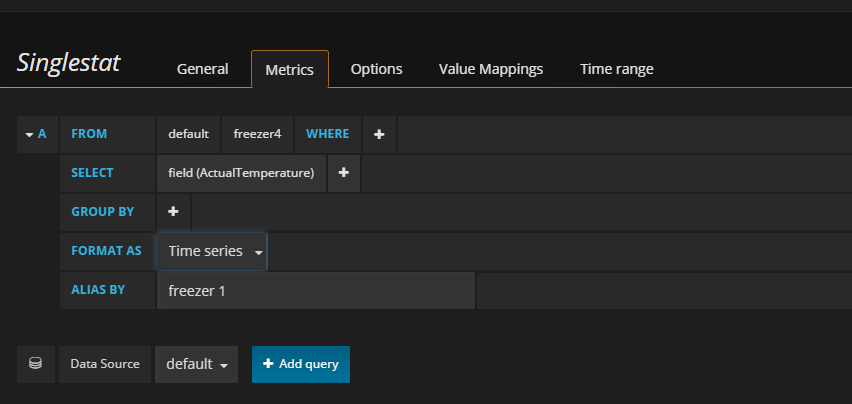This screenshot has width=852, height=404.
Task: Open the Options tab
Action: click(x=376, y=69)
